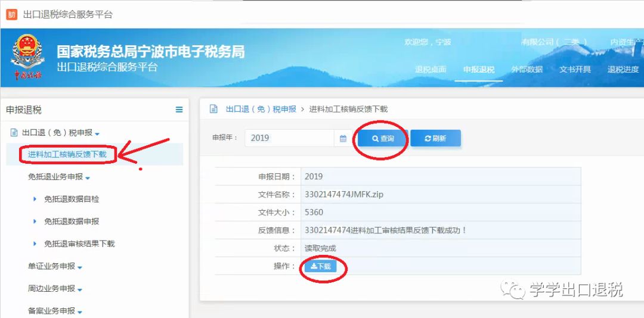Open 进料加工核销反馈下载 in the sidebar
This screenshot has width=644, height=318.
pyautogui.click(x=67, y=154)
